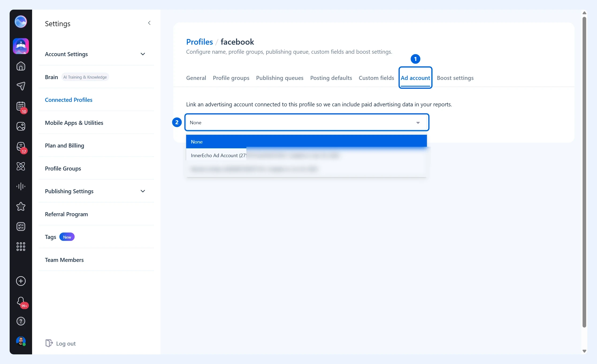Screen dimensions: 597x364
Task: Open the star reviews icon
Action: [x=21, y=206]
